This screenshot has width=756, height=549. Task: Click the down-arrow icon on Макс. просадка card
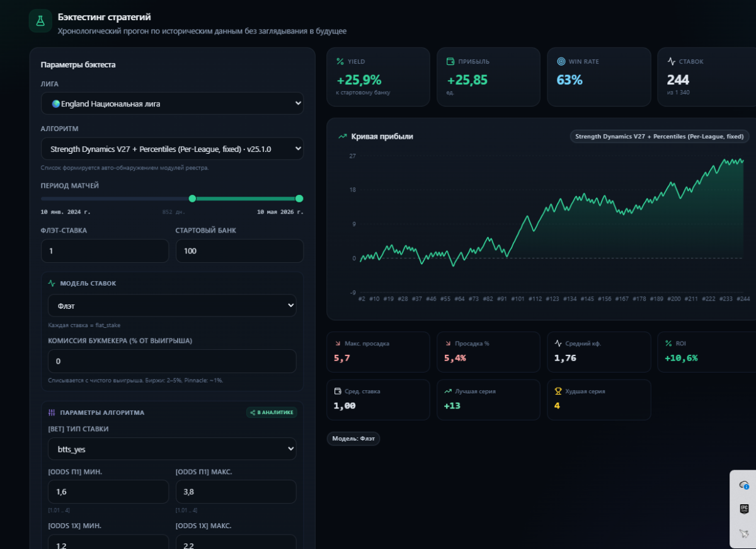click(x=338, y=344)
